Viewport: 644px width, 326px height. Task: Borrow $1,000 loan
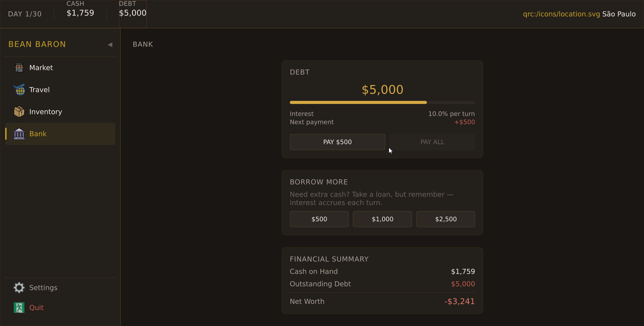(382, 219)
